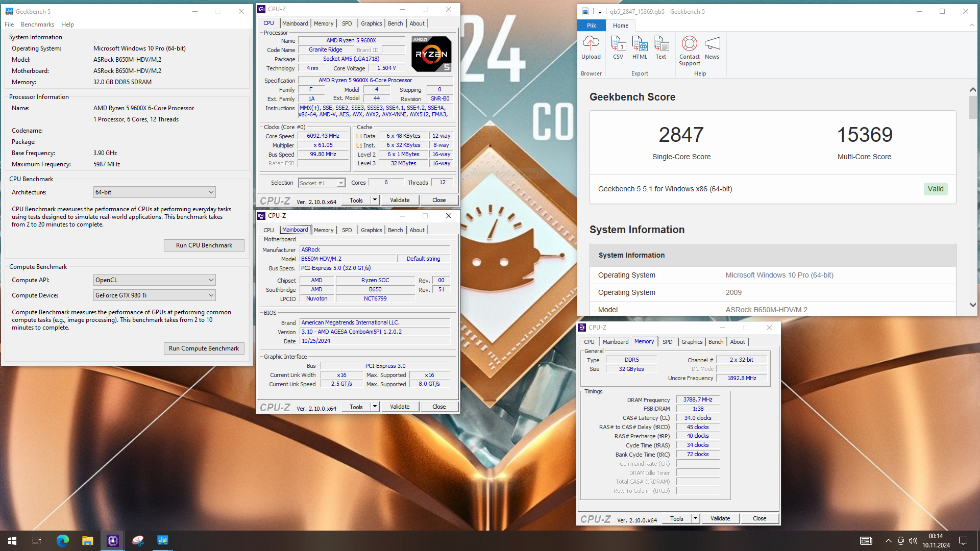The image size is (980, 551).
Task: Select Home ribbon tab
Action: click(621, 26)
